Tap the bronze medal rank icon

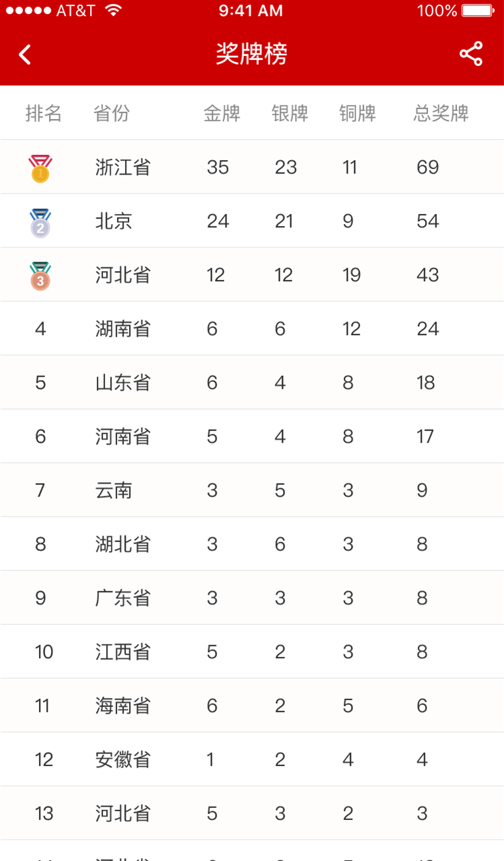point(40,276)
